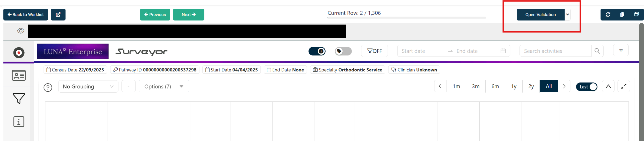Enable the tag toggle switch
The height and width of the screenshot is (141, 644).
[343, 51]
